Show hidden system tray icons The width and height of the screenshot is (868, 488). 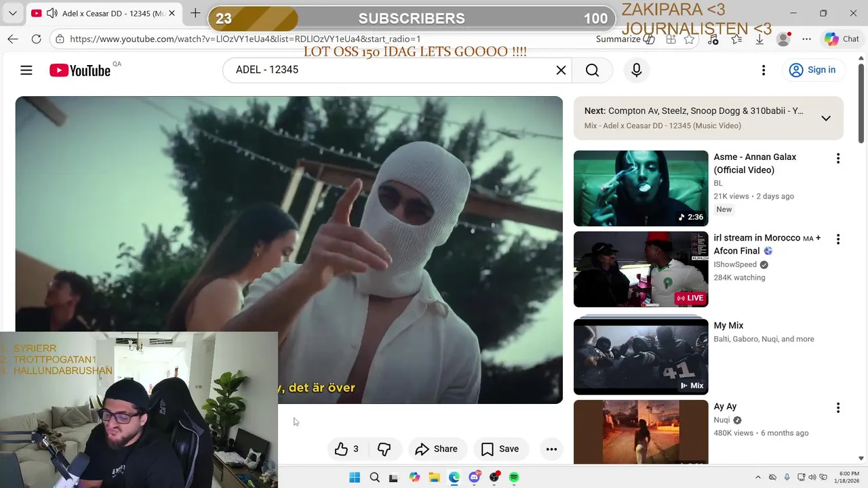(x=758, y=477)
